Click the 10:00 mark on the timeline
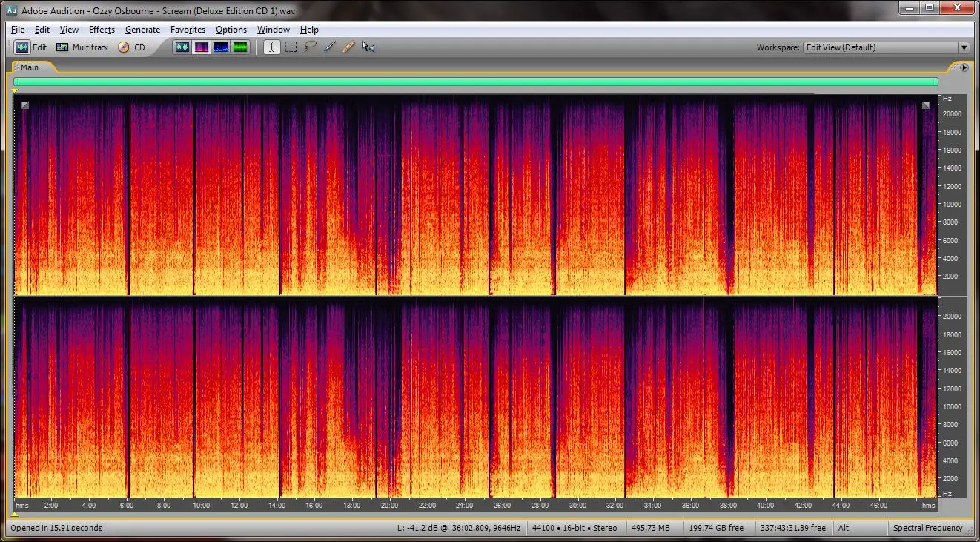This screenshot has width=980, height=542. click(201, 506)
